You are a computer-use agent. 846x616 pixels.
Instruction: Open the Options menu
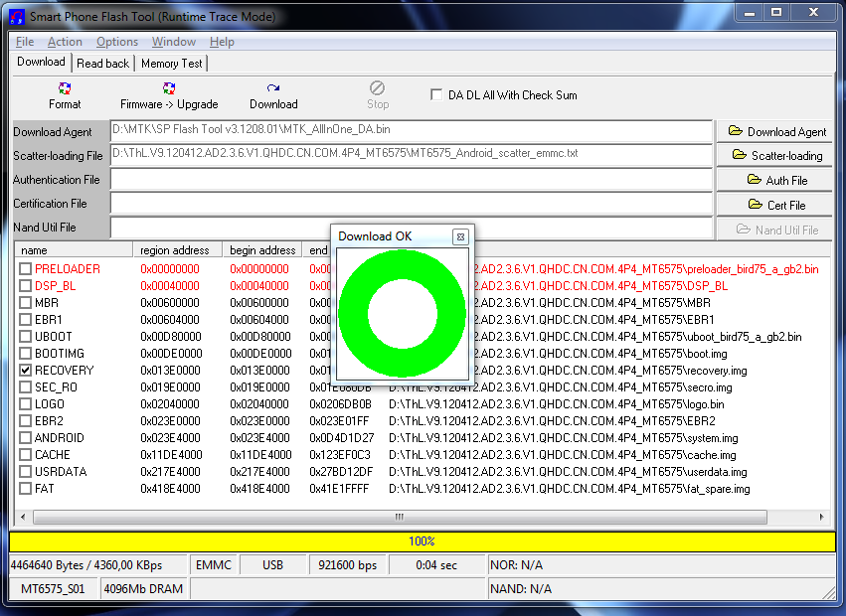point(117,42)
